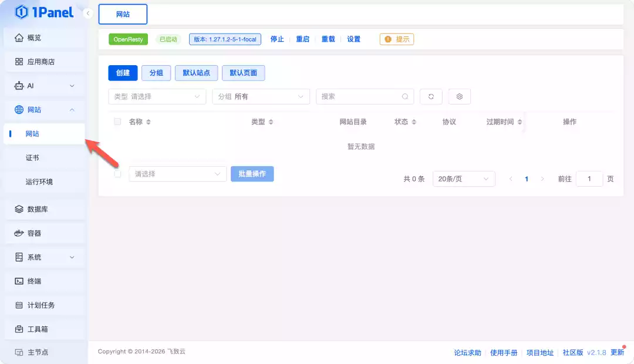634x364 pixels.
Task: Toggle the select-all checkbox in table header
Action: click(x=117, y=122)
